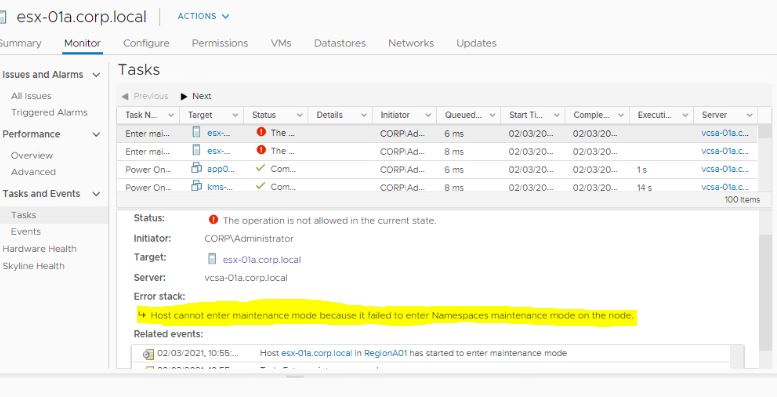Select Events in sidebar
The height and width of the screenshot is (397, 777).
click(26, 231)
